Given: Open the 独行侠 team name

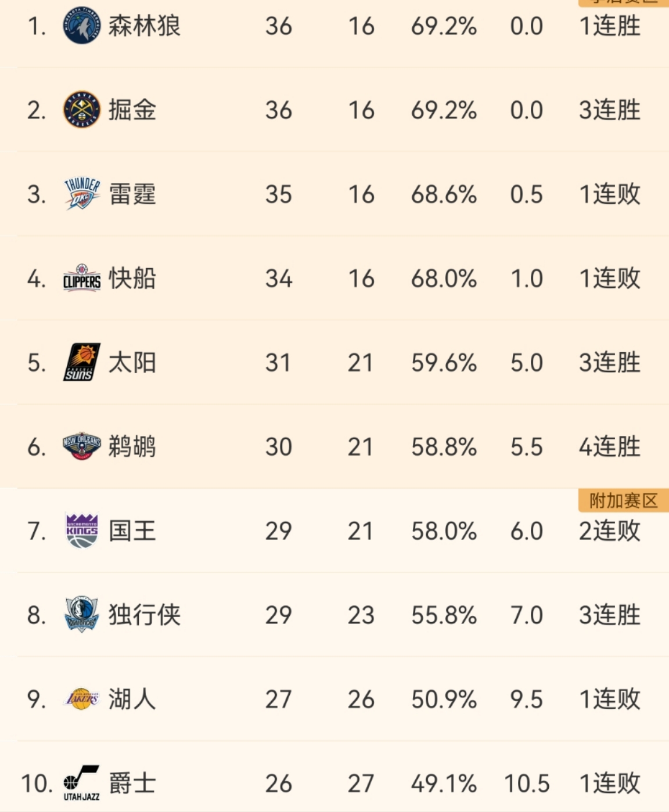Looking at the screenshot, I should click(x=144, y=615).
